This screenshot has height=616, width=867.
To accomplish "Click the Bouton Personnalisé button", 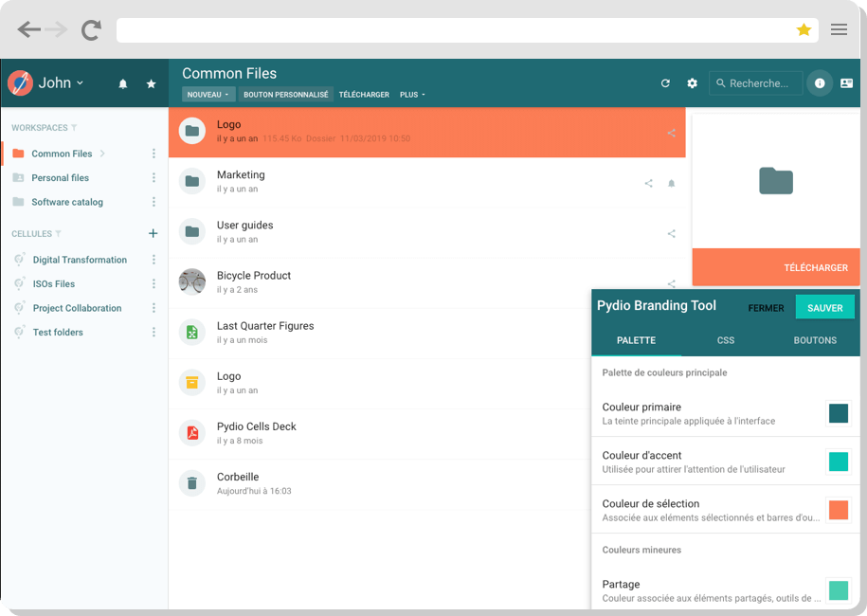I will [x=286, y=95].
